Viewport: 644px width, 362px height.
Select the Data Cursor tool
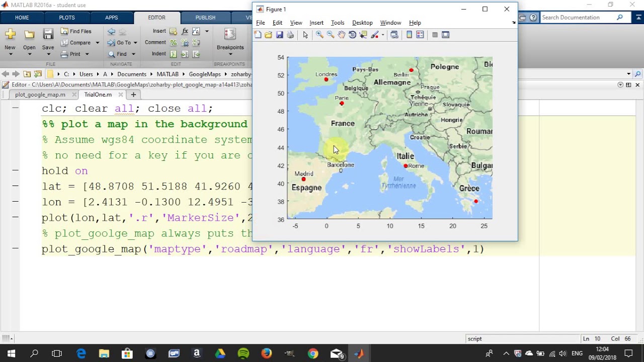click(x=363, y=35)
